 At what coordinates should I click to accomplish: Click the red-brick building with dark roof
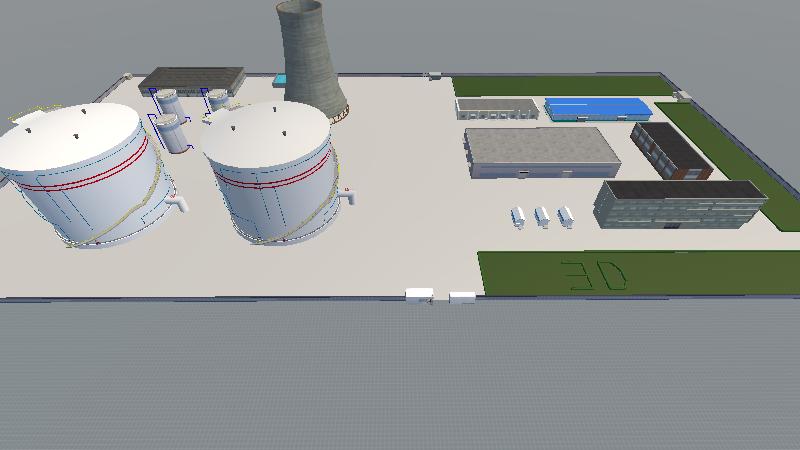pyautogui.click(x=670, y=150)
